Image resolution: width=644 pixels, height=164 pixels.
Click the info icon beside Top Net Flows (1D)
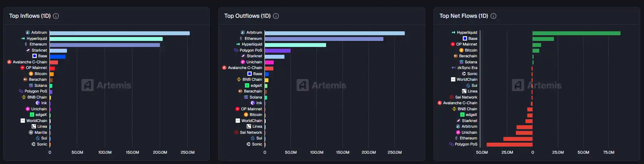point(493,16)
